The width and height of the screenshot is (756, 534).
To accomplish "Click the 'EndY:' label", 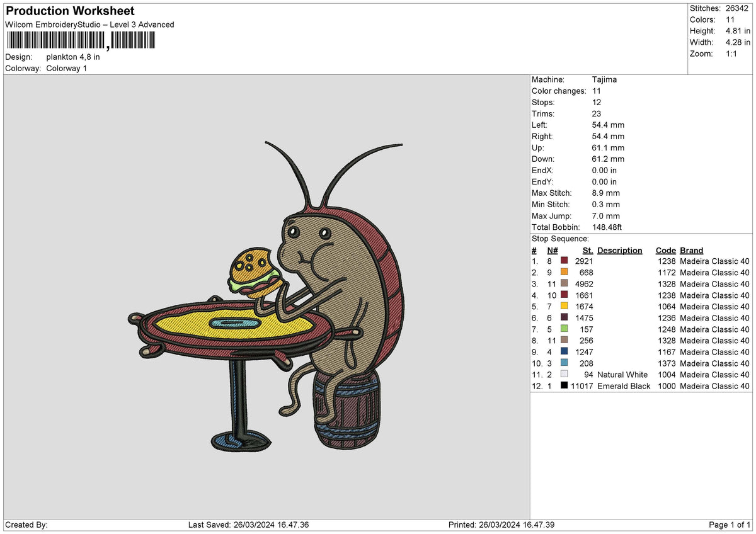I will [544, 181].
